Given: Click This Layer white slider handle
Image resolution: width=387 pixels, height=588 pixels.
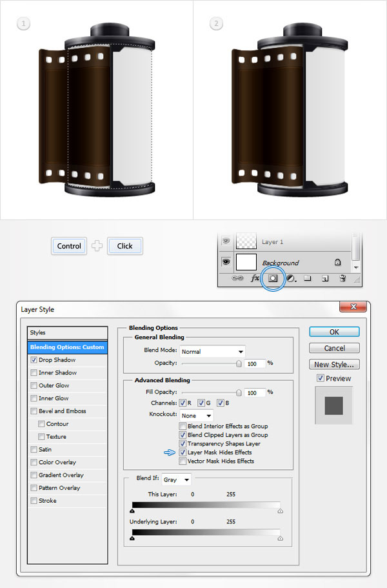Looking at the screenshot, I should [280, 511].
